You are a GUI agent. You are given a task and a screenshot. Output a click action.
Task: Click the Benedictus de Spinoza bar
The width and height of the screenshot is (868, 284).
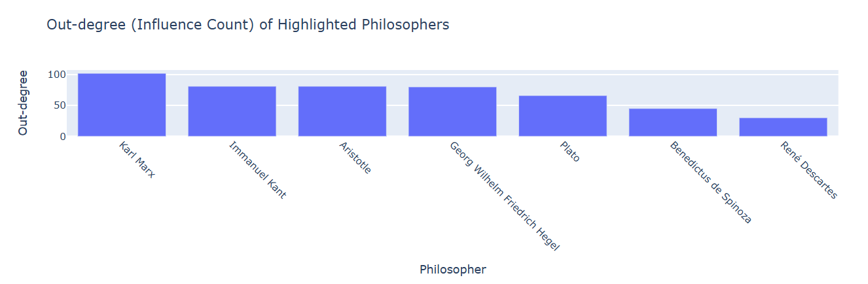(673, 122)
